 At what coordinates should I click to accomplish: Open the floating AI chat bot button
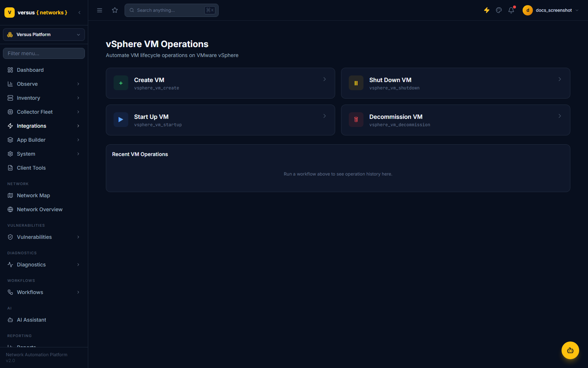[x=570, y=350]
